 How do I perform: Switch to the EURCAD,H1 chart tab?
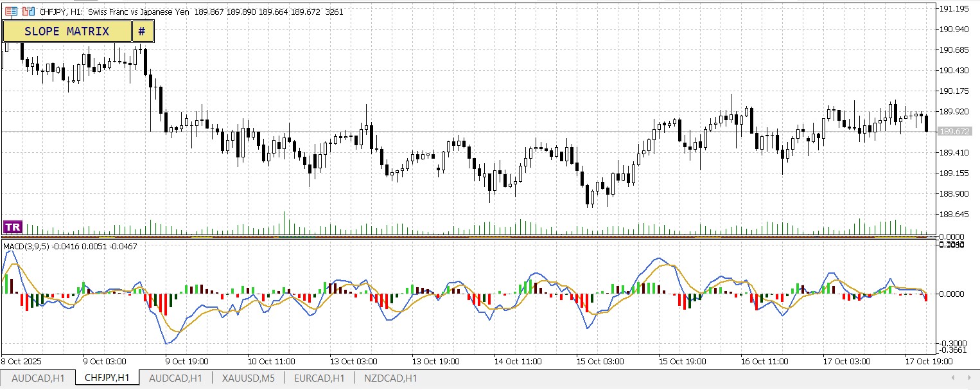click(319, 378)
